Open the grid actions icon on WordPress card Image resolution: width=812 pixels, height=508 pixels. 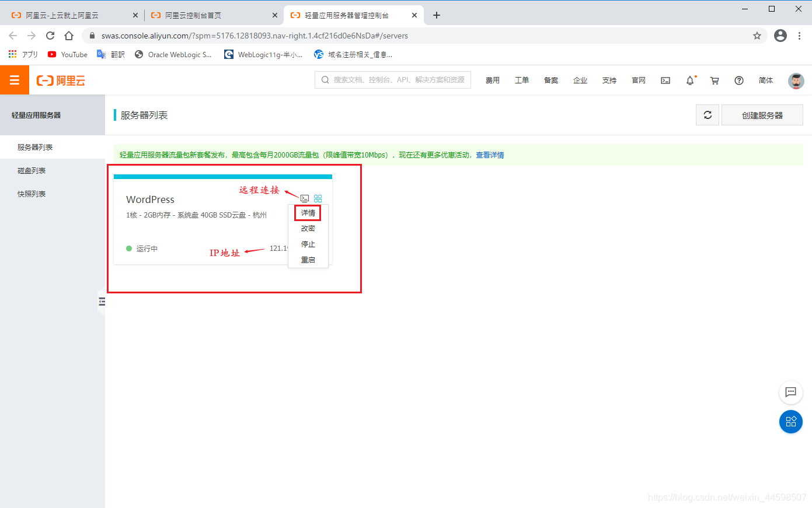[x=318, y=198]
